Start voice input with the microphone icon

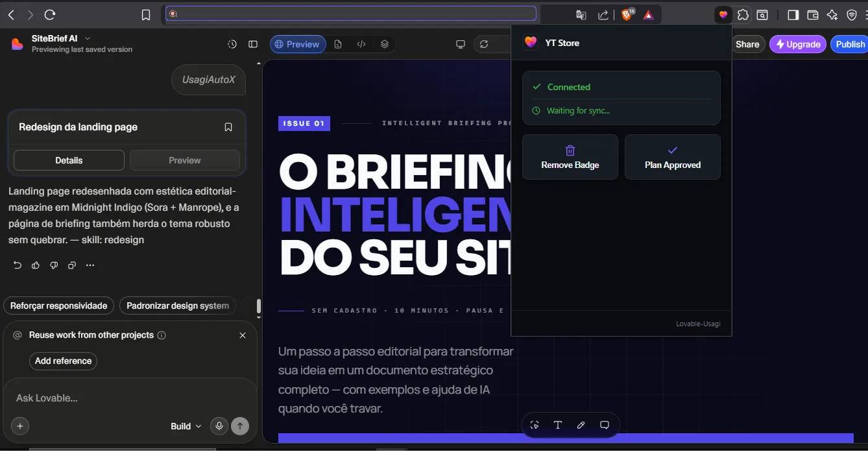pyautogui.click(x=219, y=426)
